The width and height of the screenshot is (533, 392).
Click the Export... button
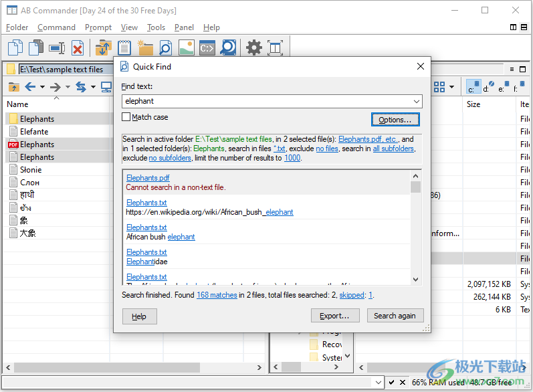click(335, 316)
